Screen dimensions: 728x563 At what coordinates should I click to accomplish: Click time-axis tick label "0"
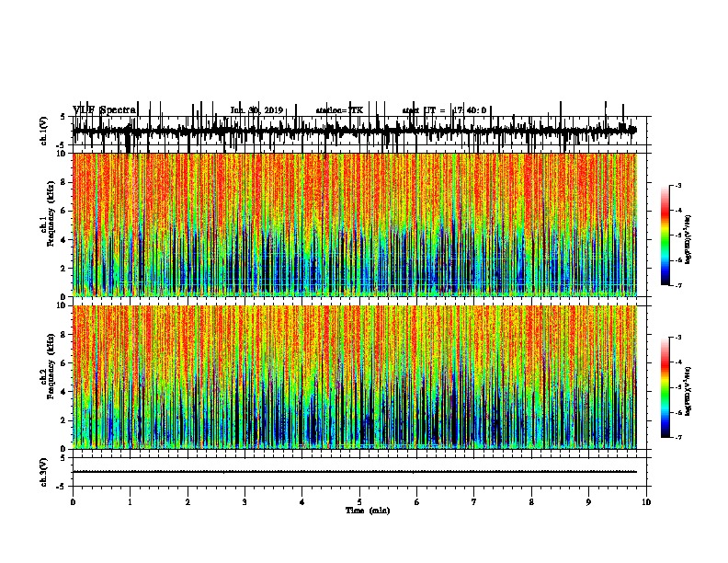(73, 502)
